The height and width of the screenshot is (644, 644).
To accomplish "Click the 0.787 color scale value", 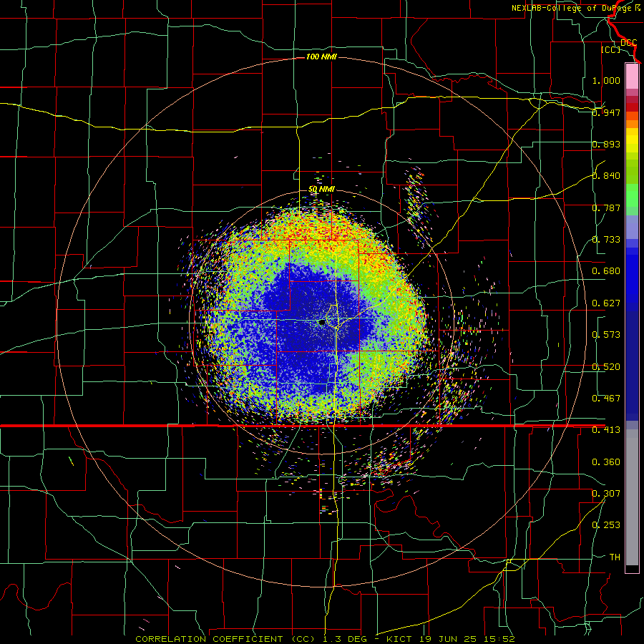I will (606, 208).
